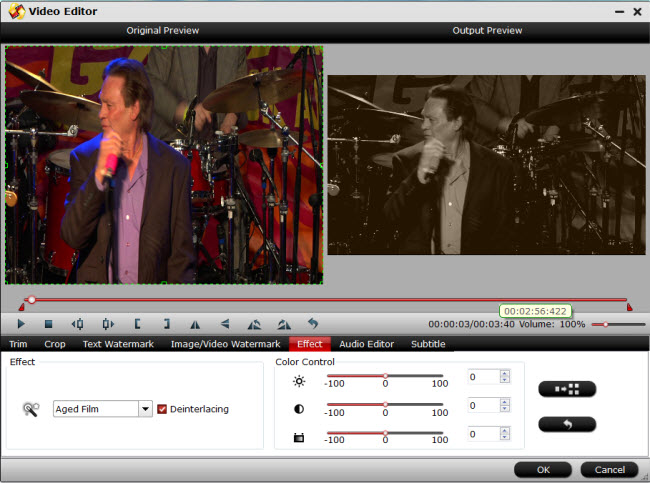
Task: Step to the next frame
Action: click(x=108, y=324)
